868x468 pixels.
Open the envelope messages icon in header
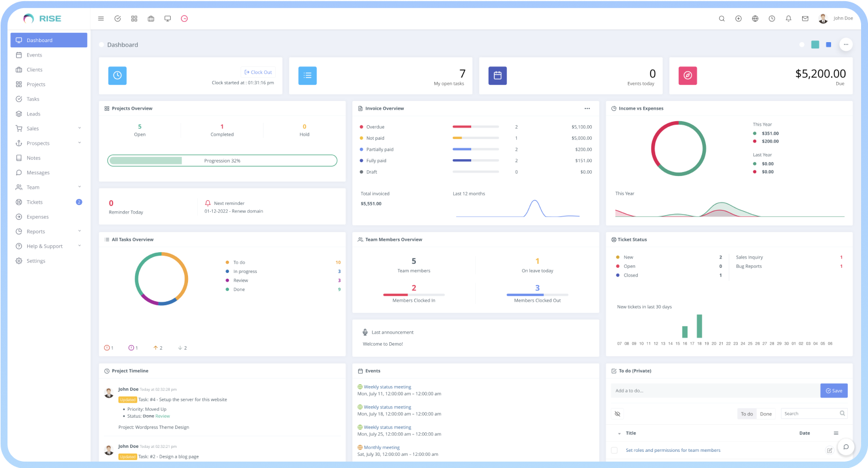(x=805, y=18)
